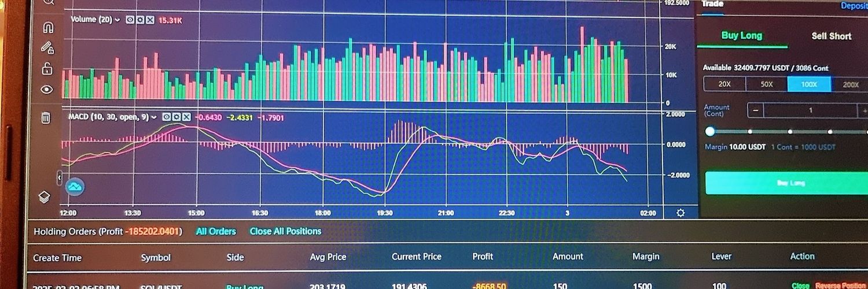Click the Amount column header
Image resolution: width=868 pixels, height=289 pixels.
(x=568, y=256)
